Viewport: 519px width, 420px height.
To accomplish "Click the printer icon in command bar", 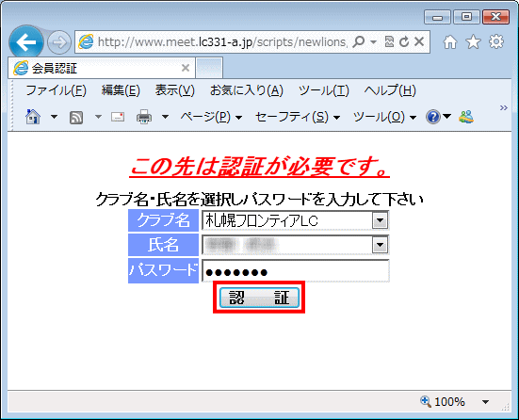I will (x=144, y=117).
